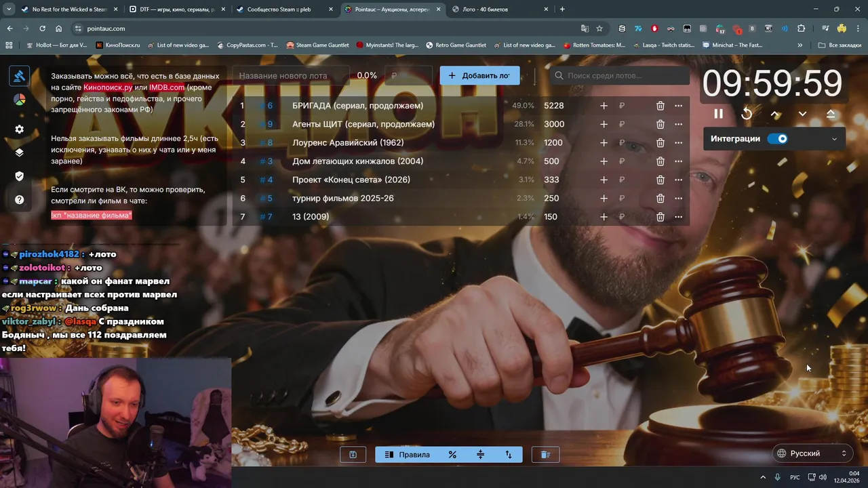Open more options for Агенты ЩИТ lot

[x=678, y=124]
